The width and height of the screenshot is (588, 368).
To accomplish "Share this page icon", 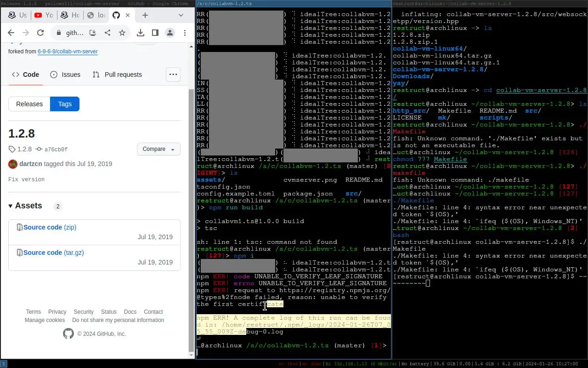I will (107, 33).
